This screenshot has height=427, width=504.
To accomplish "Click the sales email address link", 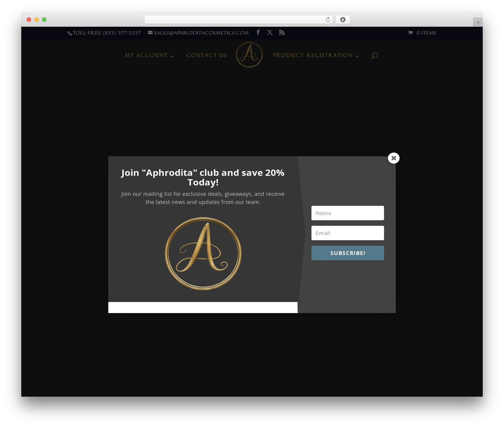I will coord(201,33).
